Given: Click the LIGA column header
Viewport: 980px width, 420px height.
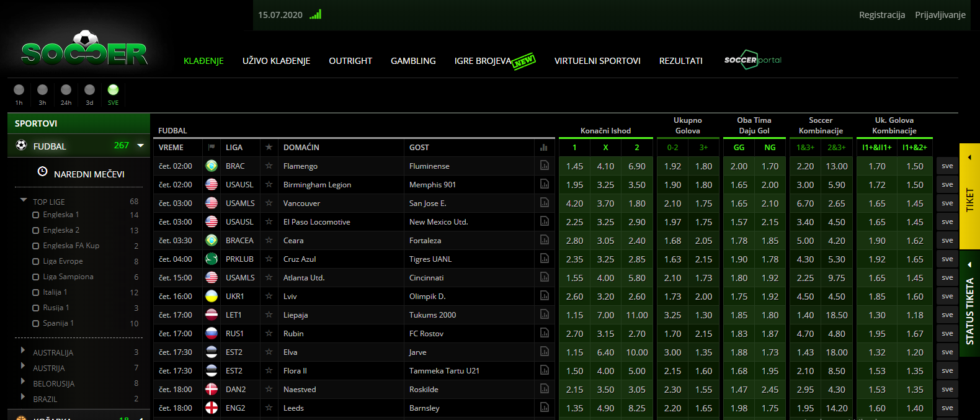Looking at the screenshot, I should [x=234, y=147].
